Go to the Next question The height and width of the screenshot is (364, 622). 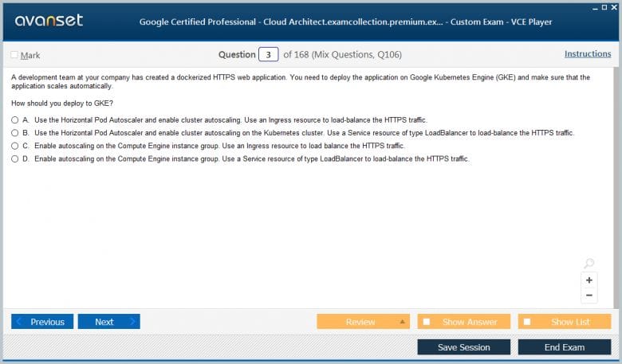click(x=108, y=322)
